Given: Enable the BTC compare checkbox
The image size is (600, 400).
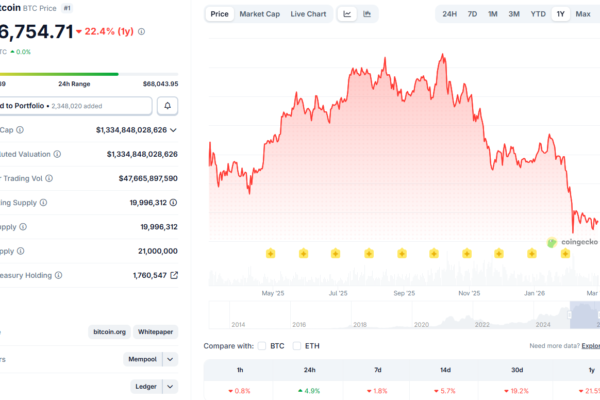Looking at the screenshot, I should coord(262,346).
